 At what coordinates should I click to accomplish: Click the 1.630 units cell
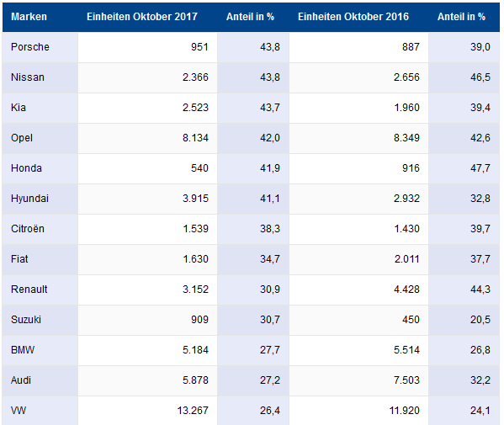(x=148, y=259)
